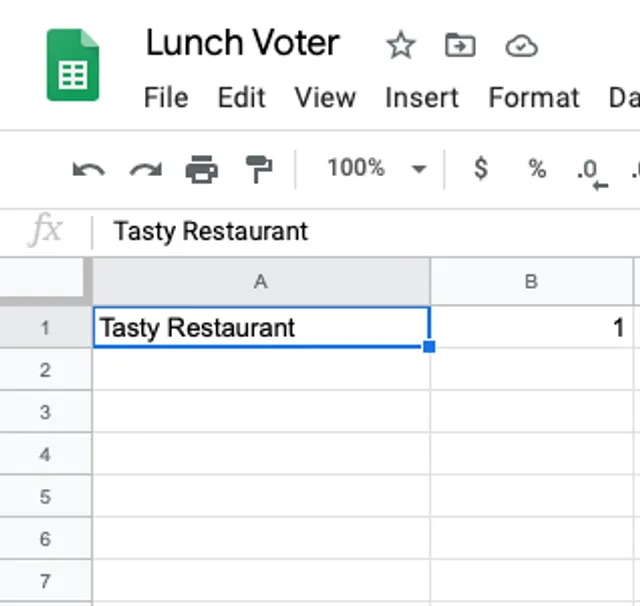640x606 pixels.
Task: Open the File menu
Action: click(x=166, y=98)
